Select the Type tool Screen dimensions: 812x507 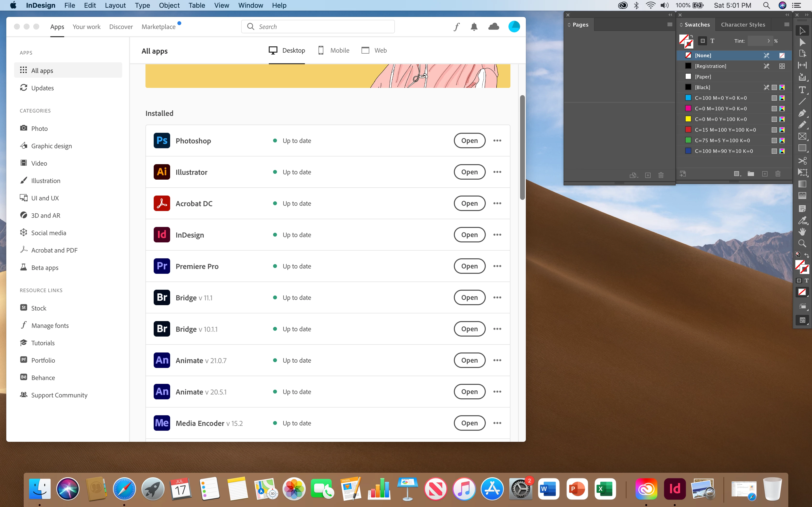(802, 90)
